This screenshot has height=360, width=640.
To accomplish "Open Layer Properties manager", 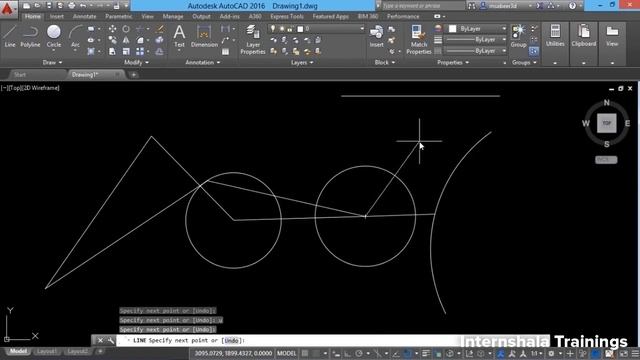I will coord(253,40).
